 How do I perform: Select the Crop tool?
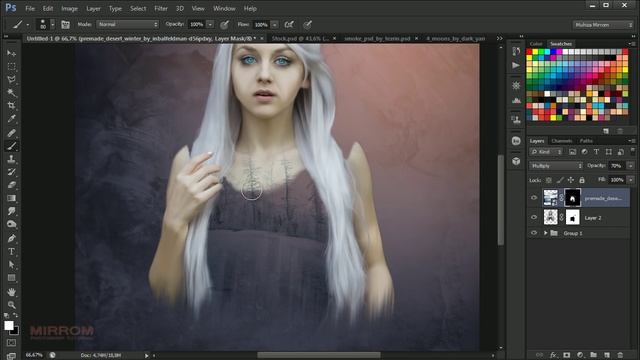pyautogui.click(x=11, y=106)
